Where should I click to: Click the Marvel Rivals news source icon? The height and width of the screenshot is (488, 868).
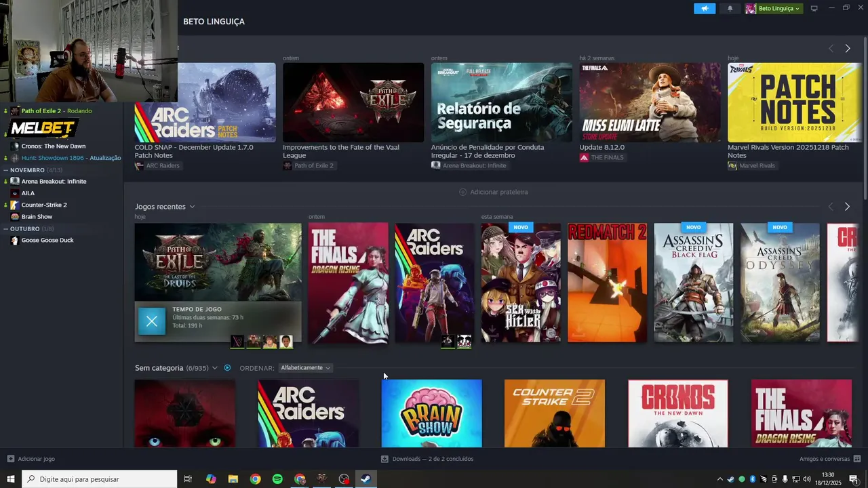click(x=732, y=165)
